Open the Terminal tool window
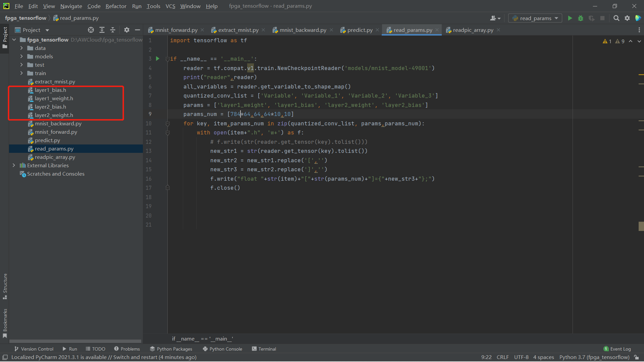 tap(264, 349)
